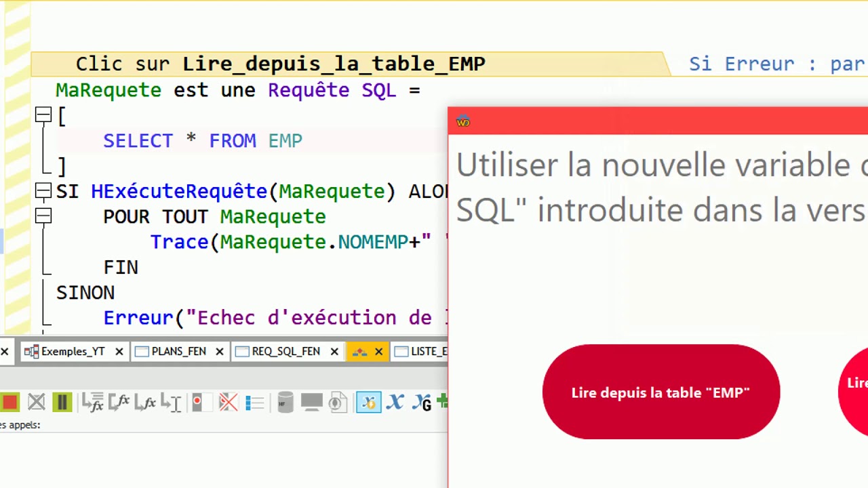Click the FIN keyword line
Image resolution: width=868 pixels, height=488 pixels.
(121, 267)
